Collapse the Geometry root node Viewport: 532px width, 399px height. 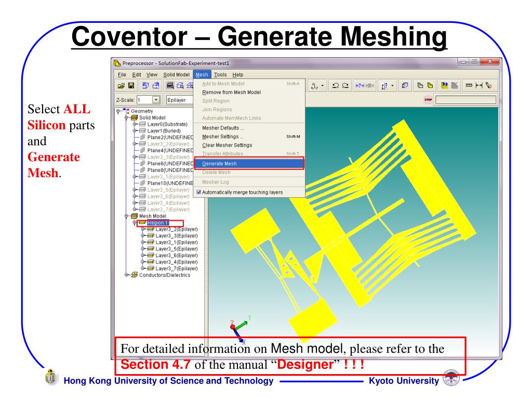point(118,111)
